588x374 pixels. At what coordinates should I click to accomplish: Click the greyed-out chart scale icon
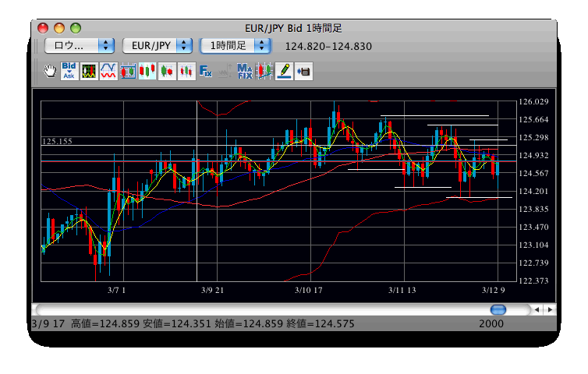(x=225, y=71)
